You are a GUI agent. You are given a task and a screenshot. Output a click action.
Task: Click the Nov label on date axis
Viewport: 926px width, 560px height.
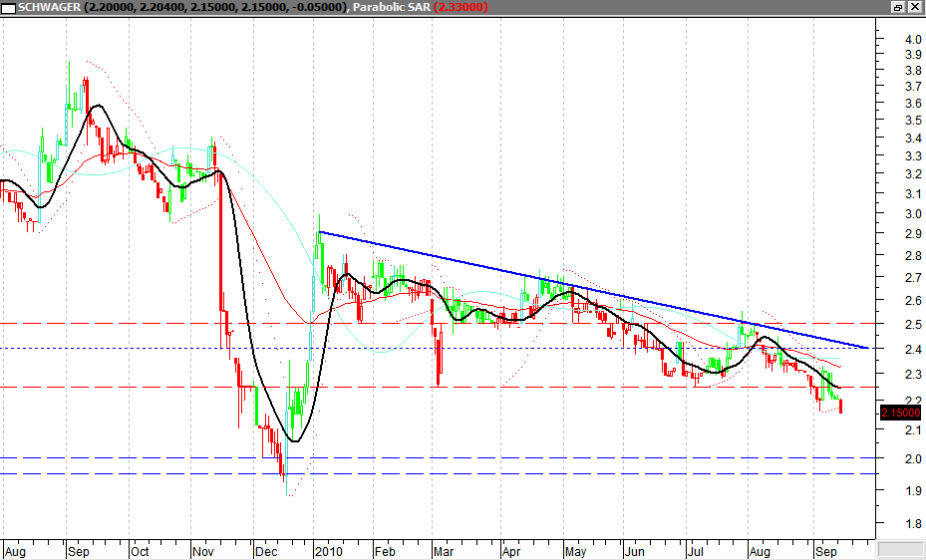[203, 550]
